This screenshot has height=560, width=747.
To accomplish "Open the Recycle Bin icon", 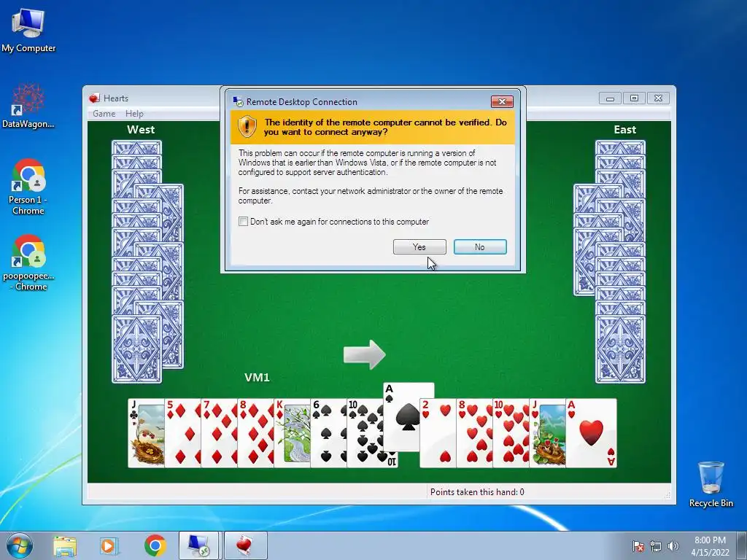I will pyautogui.click(x=711, y=484).
